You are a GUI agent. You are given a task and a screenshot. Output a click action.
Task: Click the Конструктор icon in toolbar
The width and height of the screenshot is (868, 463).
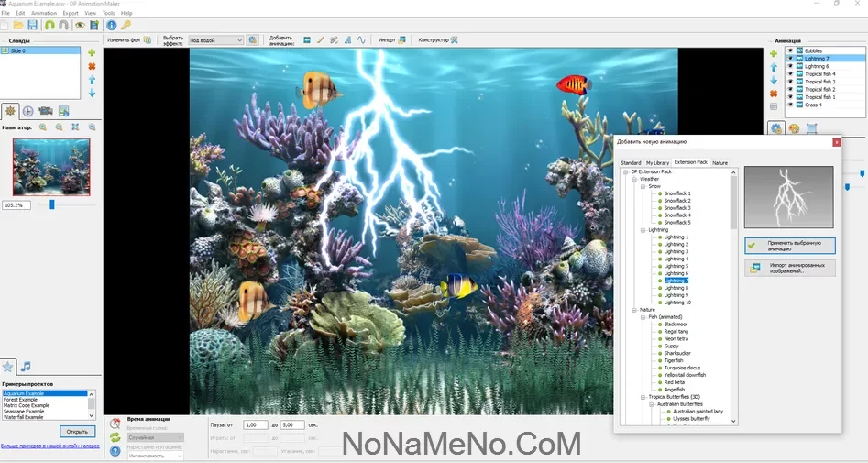(x=454, y=40)
